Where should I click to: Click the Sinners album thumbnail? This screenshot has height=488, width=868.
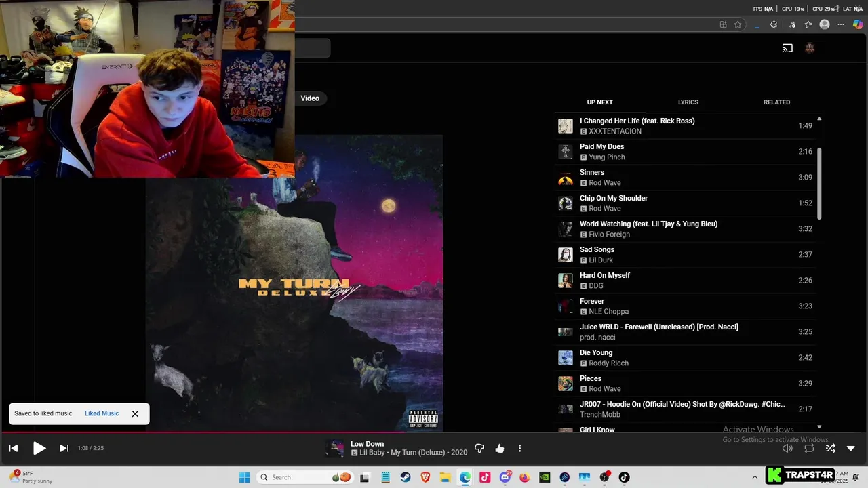tap(566, 178)
